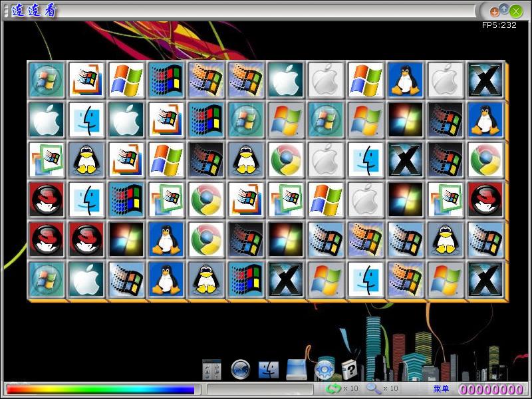This screenshot has height=399, width=532.
Task: Choose the blue Tux penguin tile in bottom row
Action: point(166,279)
